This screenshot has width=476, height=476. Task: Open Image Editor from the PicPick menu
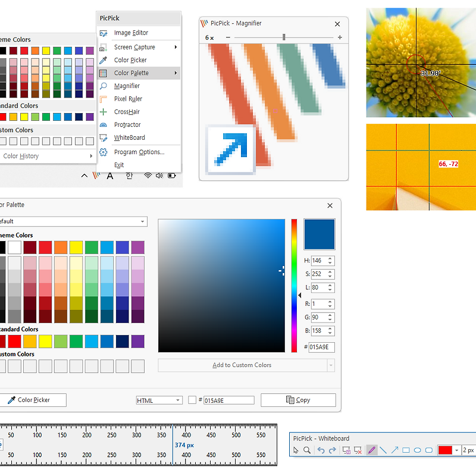point(139,33)
